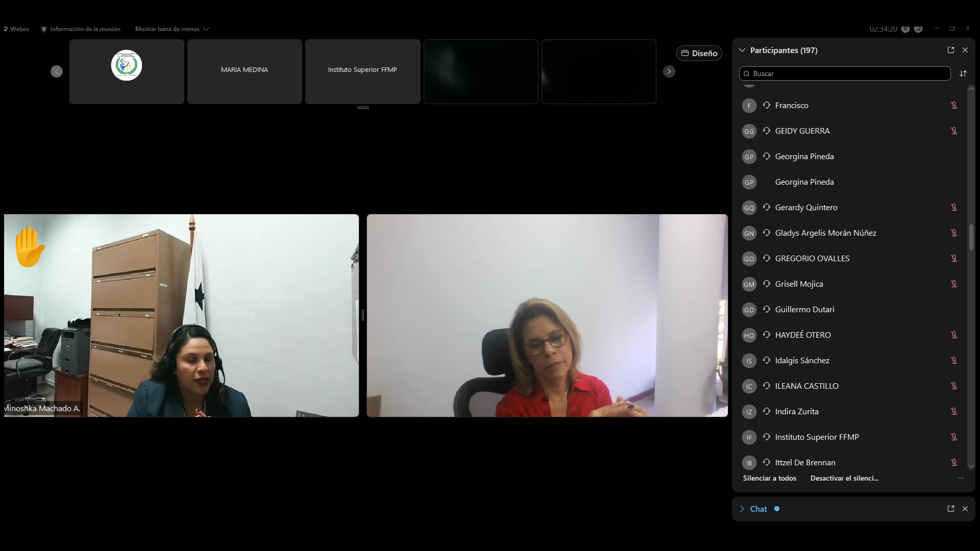Close the Chat panel
The width and height of the screenshot is (980, 551).
pos(965,509)
